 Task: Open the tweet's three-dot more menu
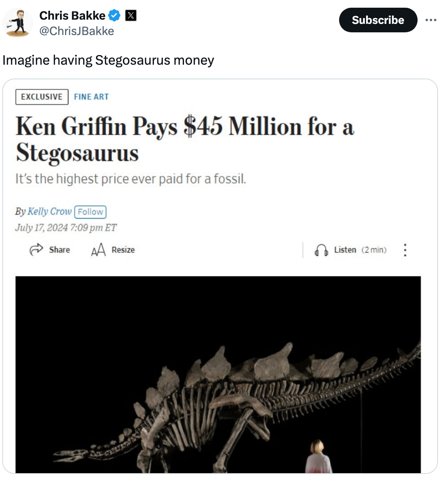tap(431, 20)
